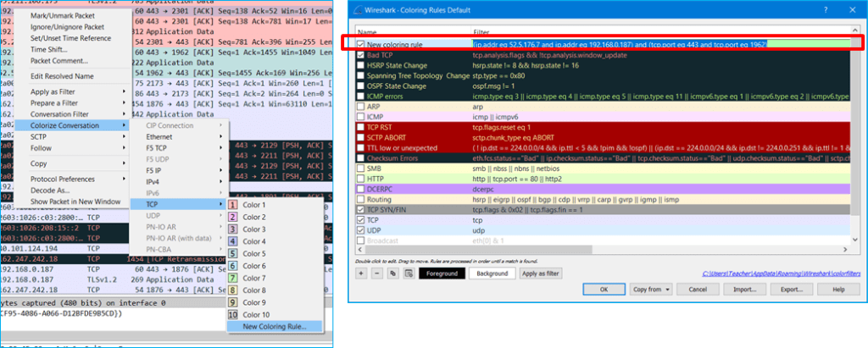Viewport: 868px width, 348px height.
Task: Select New Coloring Rule... in submenu
Action: 275,327
